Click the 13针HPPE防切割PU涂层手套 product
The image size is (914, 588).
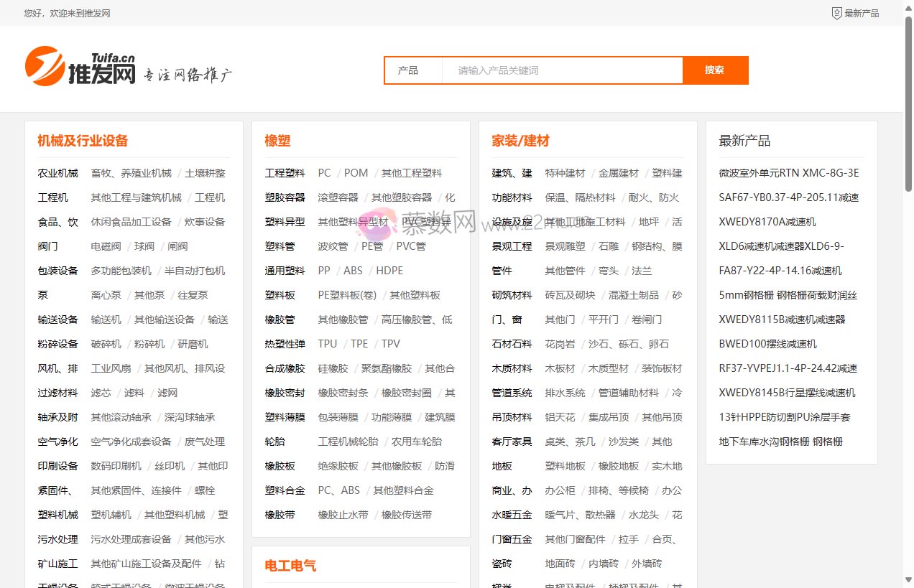tap(785, 416)
